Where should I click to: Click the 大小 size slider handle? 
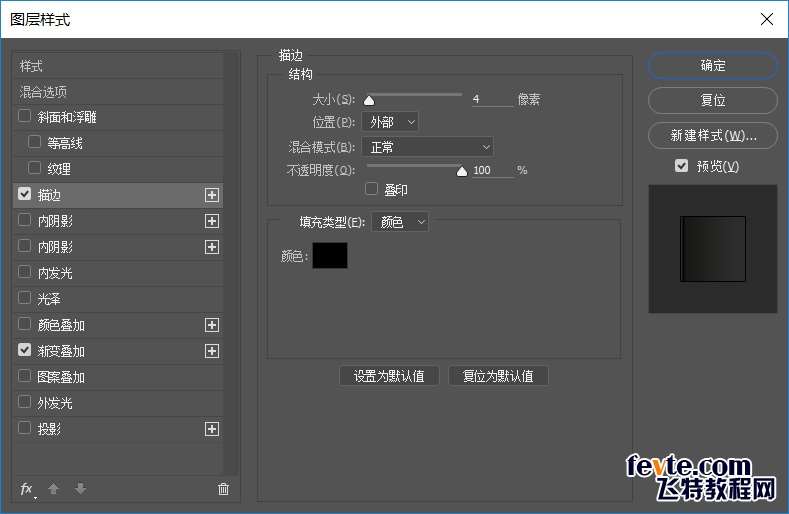click(369, 101)
